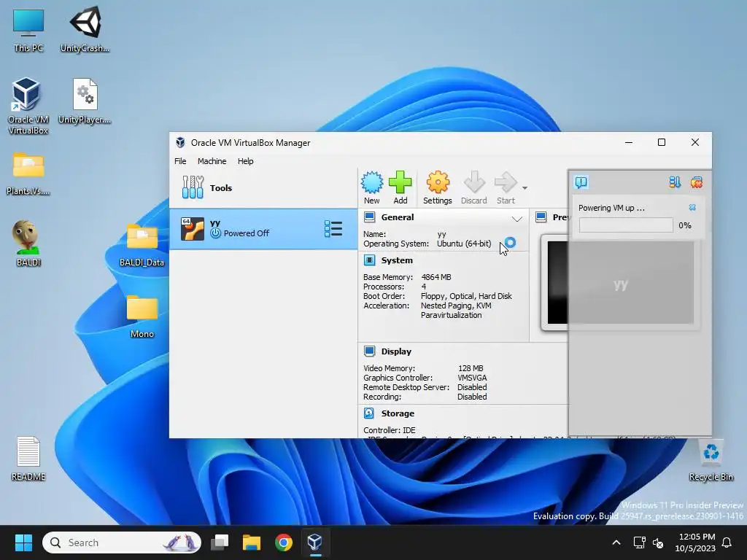This screenshot has height=560, width=747.
Task: Click the VMSVGA graphics controller value
Action: pos(472,378)
